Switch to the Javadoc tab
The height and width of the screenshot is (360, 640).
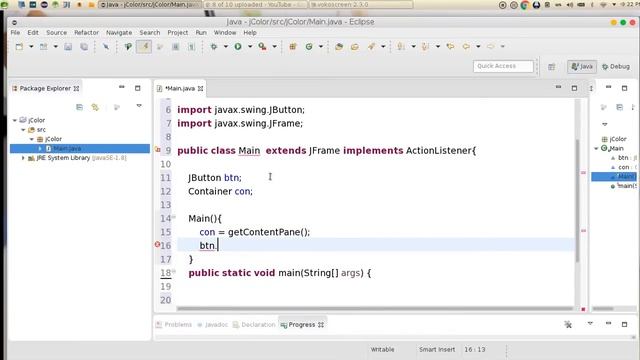[x=213, y=324]
